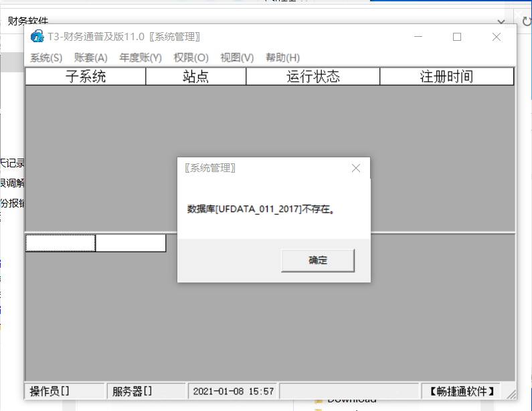Image resolution: width=532 pixels, height=411 pixels.
Task: Minimize the T3 财务通 window
Action: click(418, 37)
